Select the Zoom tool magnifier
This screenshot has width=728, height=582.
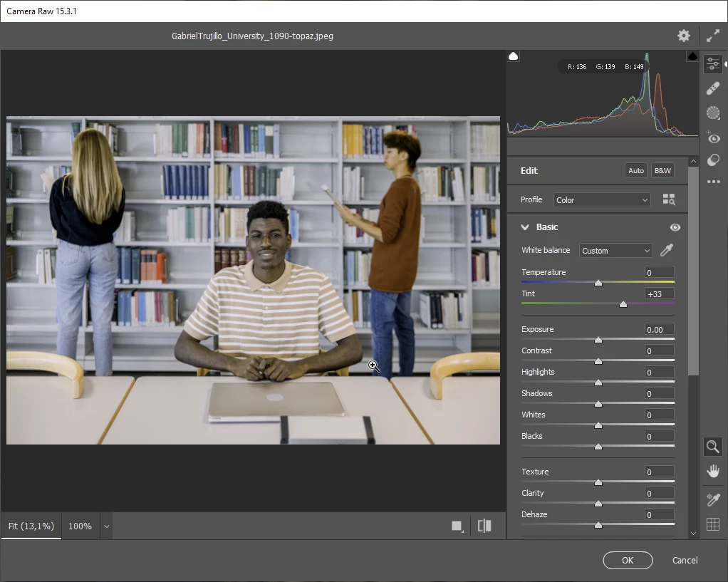[712, 447]
